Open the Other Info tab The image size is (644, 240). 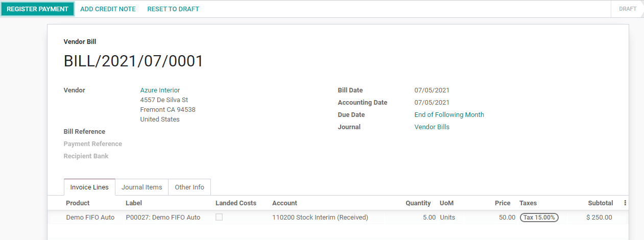coord(189,187)
